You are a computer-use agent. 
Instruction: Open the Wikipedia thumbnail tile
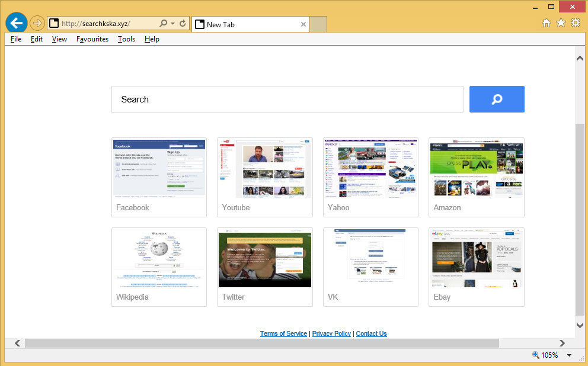pos(159,267)
